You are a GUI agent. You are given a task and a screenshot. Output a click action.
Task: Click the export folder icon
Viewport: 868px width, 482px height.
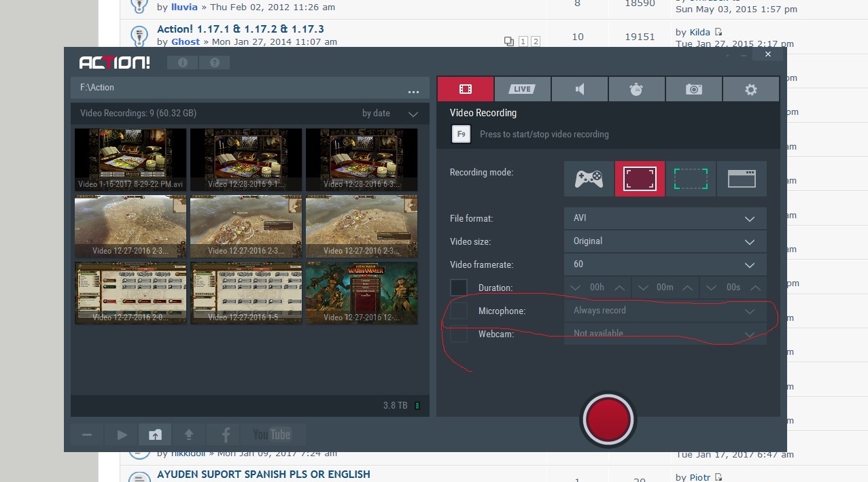pyautogui.click(x=155, y=434)
